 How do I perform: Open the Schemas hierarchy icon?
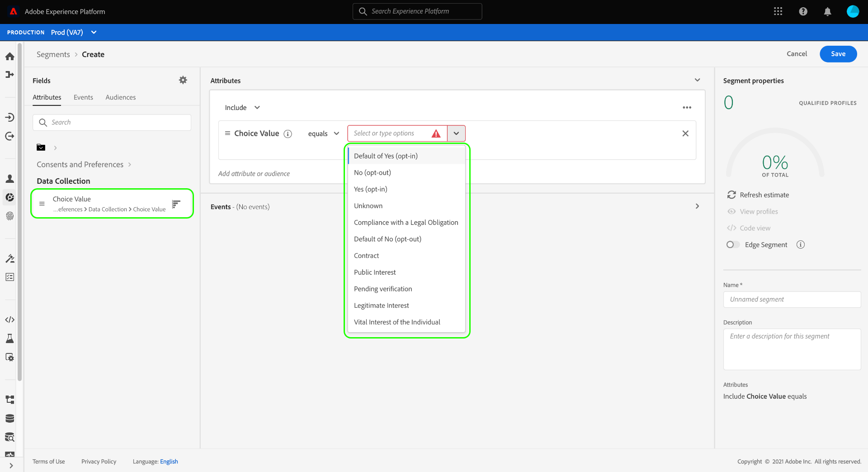pyautogui.click(x=9, y=400)
